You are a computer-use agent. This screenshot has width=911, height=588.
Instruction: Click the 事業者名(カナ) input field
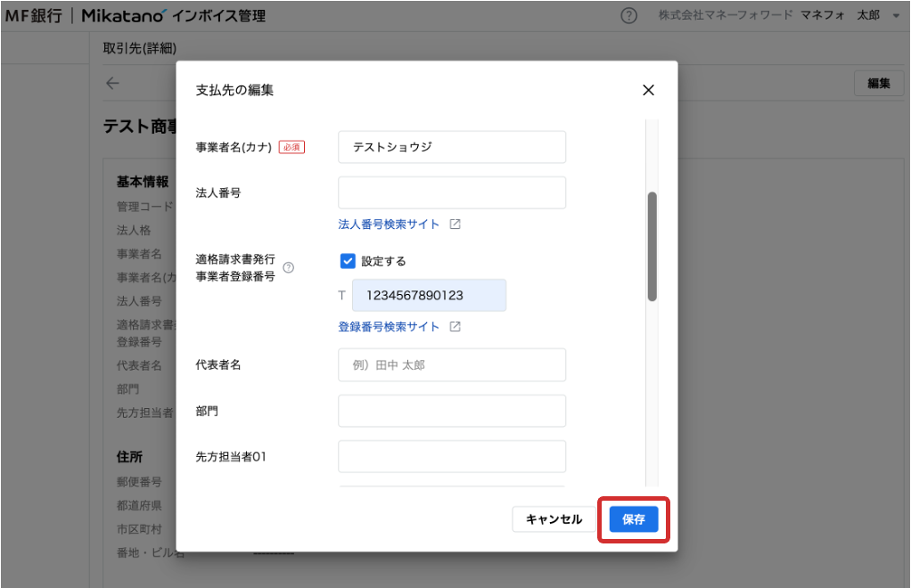pyautogui.click(x=451, y=147)
